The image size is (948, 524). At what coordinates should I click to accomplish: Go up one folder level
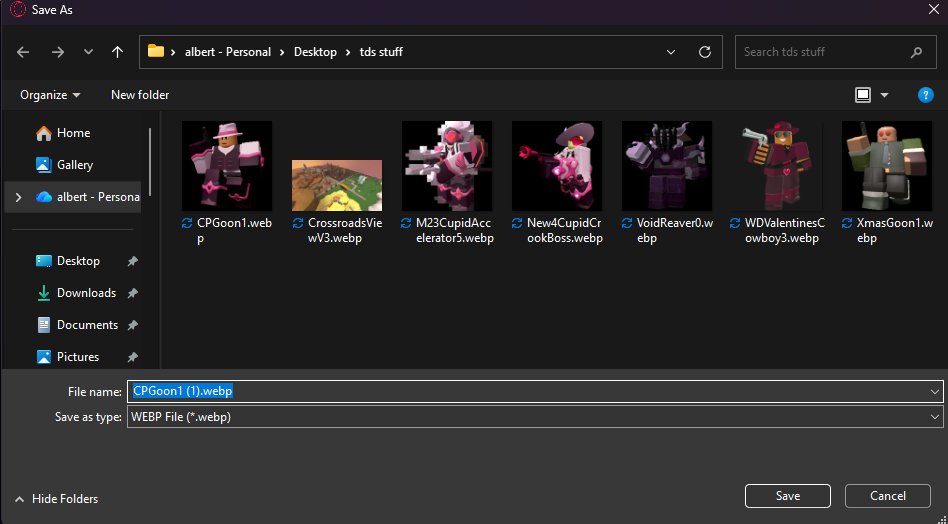tap(117, 52)
